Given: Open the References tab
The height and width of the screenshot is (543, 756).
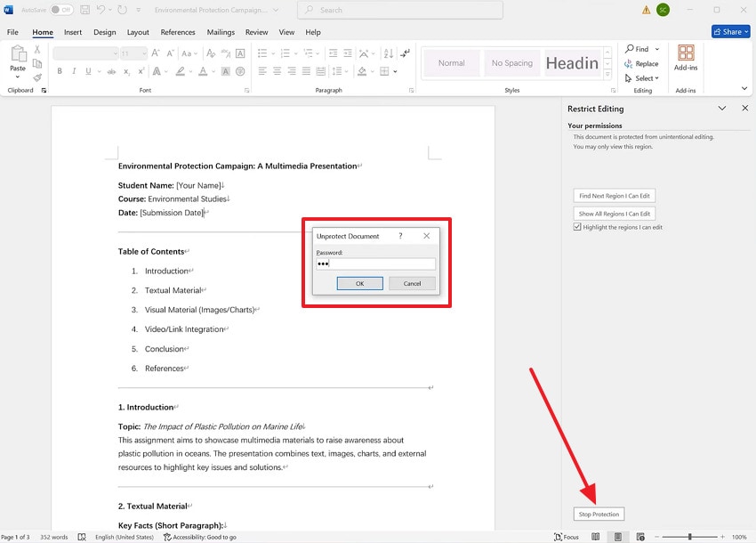Looking at the screenshot, I should [x=177, y=32].
